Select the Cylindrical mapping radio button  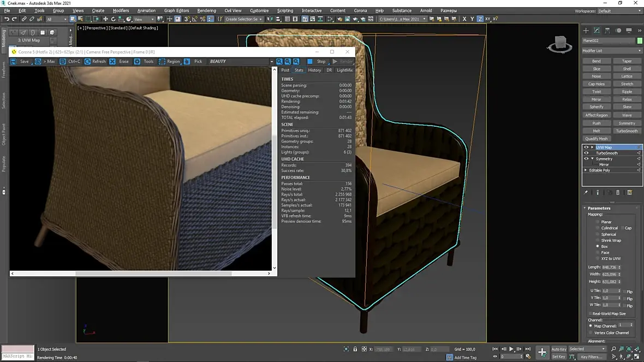[x=598, y=228]
